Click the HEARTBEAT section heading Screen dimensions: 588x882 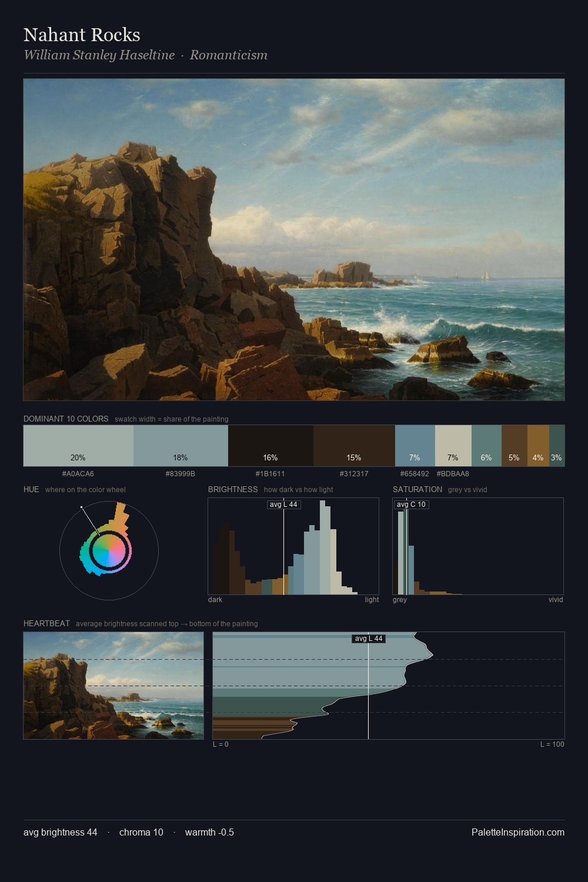46,623
